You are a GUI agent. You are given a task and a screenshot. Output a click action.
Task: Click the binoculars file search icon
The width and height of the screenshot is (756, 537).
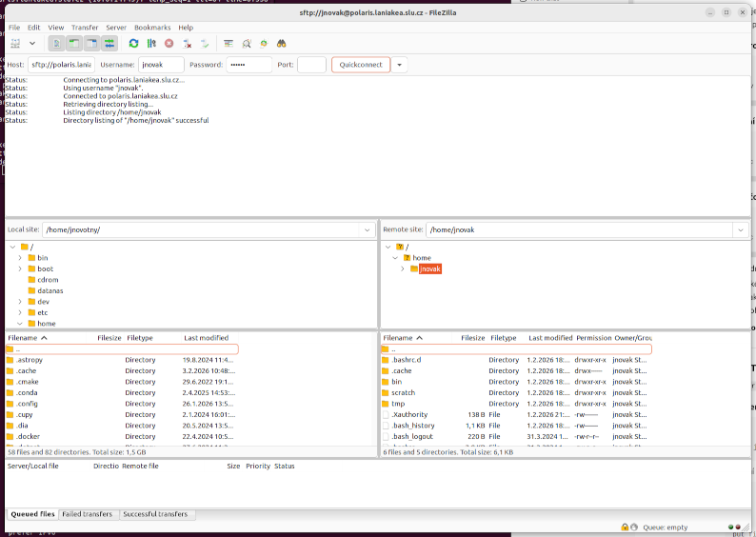point(282,44)
